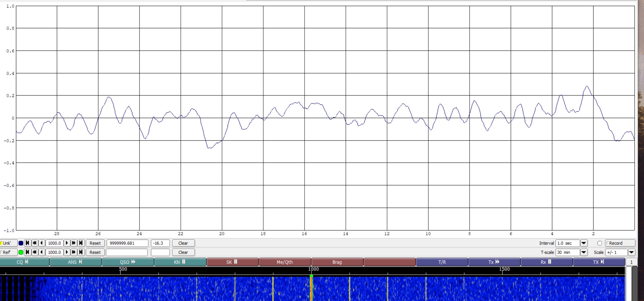Open the Interval dropdown arrow
This screenshot has height=301, width=644.
(584, 243)
